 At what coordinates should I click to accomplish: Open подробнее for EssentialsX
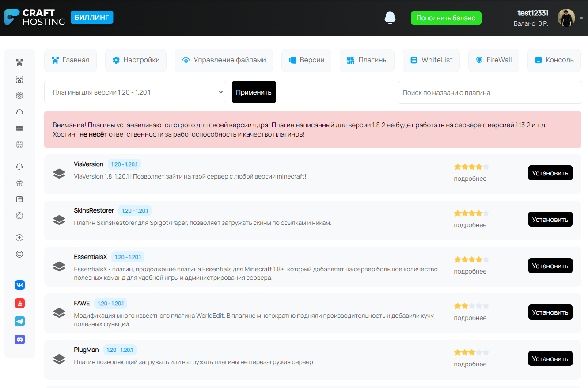pos(470,271)
